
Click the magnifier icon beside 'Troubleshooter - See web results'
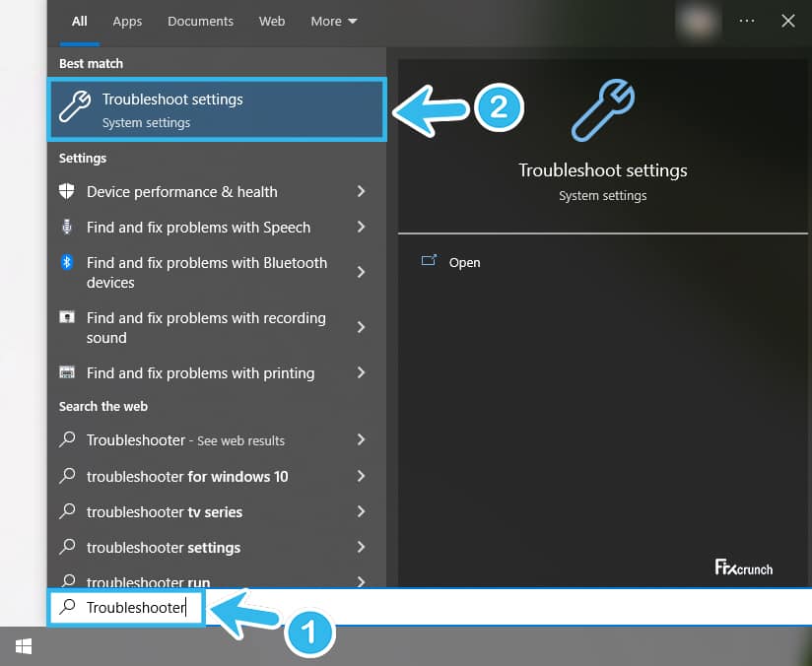click(67, 439)
